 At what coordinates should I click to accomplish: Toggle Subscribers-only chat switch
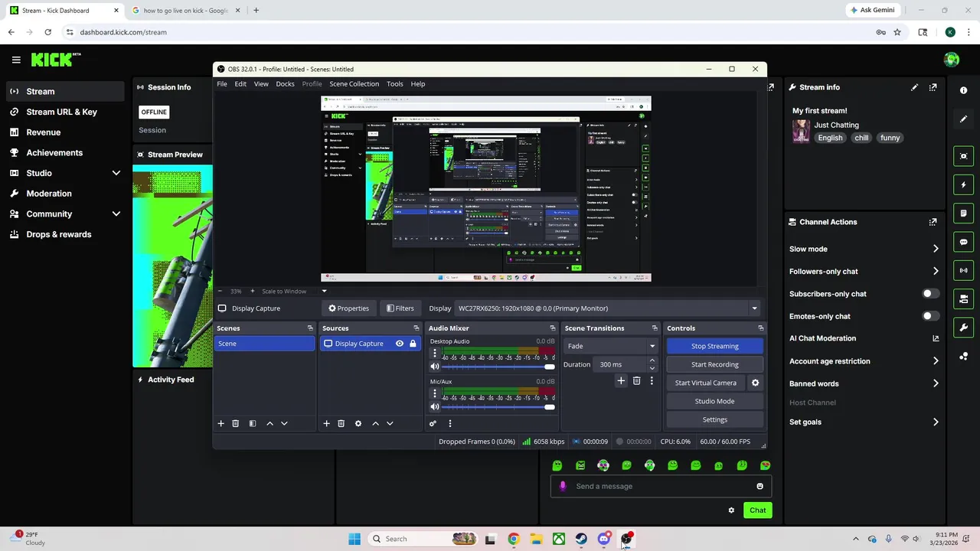coord(930,294)
